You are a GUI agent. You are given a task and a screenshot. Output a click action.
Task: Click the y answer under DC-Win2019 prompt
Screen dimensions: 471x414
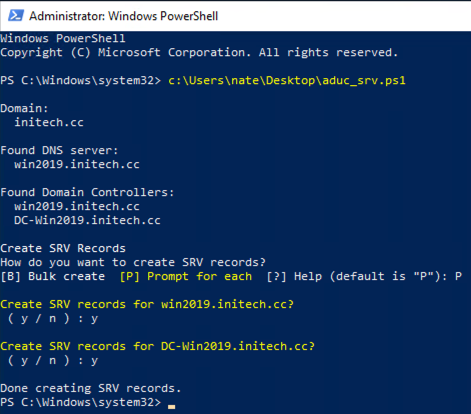pos(94,361)
